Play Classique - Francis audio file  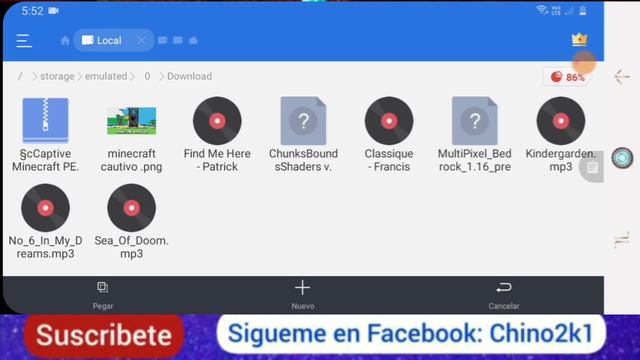click(389, 121)
